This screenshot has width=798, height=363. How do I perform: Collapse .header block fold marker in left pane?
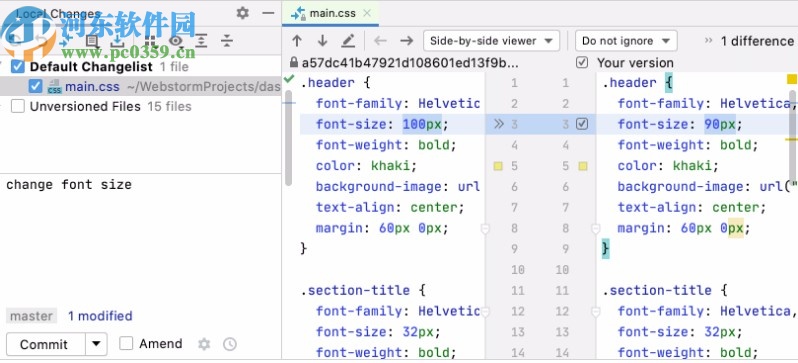click(x=485, y=229)
